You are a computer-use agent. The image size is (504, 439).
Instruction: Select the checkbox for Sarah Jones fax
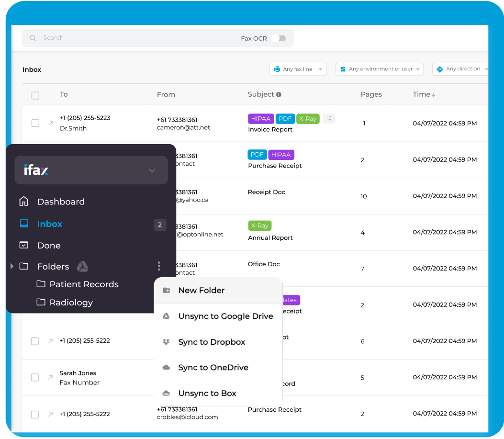(x=35, y=378)
